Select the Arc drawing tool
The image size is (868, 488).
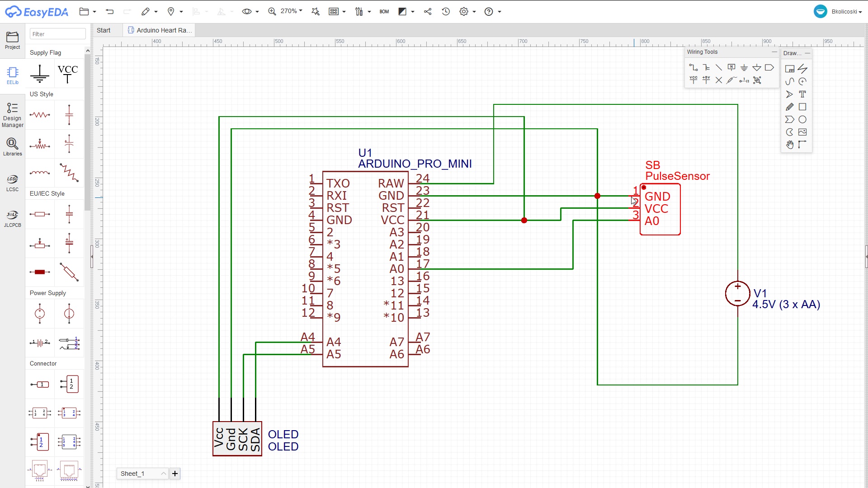click(802, 81)
